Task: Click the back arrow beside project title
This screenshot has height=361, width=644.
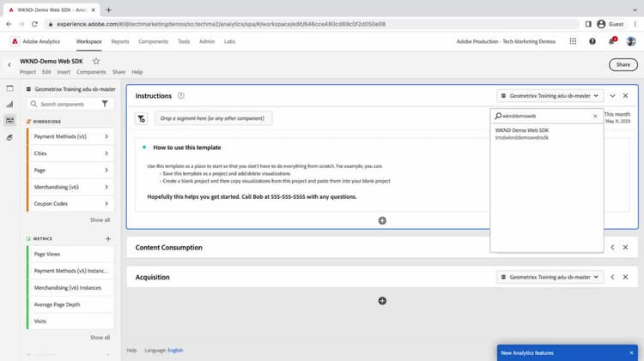Action: coord(9,64)
